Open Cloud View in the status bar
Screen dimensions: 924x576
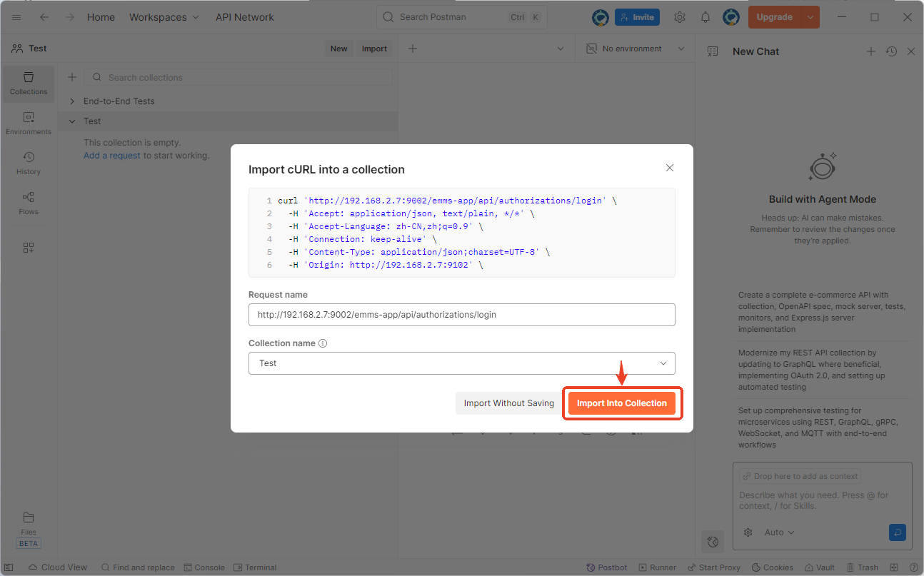click(x=57, y=567)
